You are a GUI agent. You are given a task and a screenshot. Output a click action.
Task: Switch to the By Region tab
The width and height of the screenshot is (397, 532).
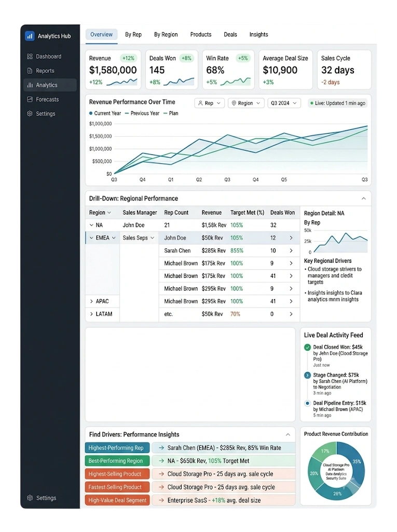click(166, 35)
